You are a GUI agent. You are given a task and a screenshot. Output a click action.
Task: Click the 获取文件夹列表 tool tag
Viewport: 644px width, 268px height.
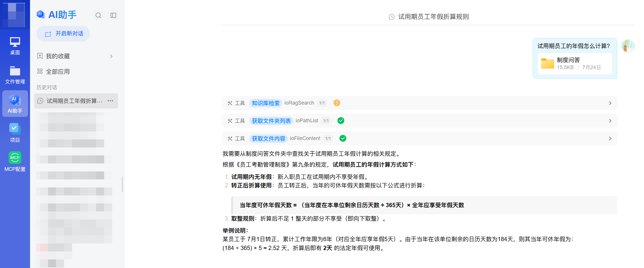pos(271,121)
